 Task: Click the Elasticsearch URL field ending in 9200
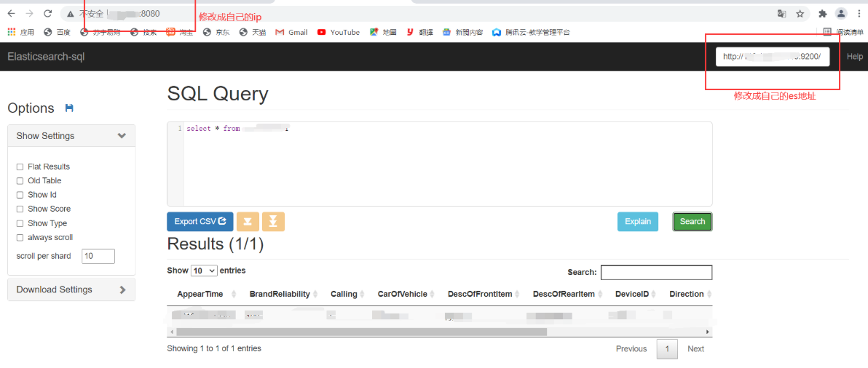[x=773, y=56]
